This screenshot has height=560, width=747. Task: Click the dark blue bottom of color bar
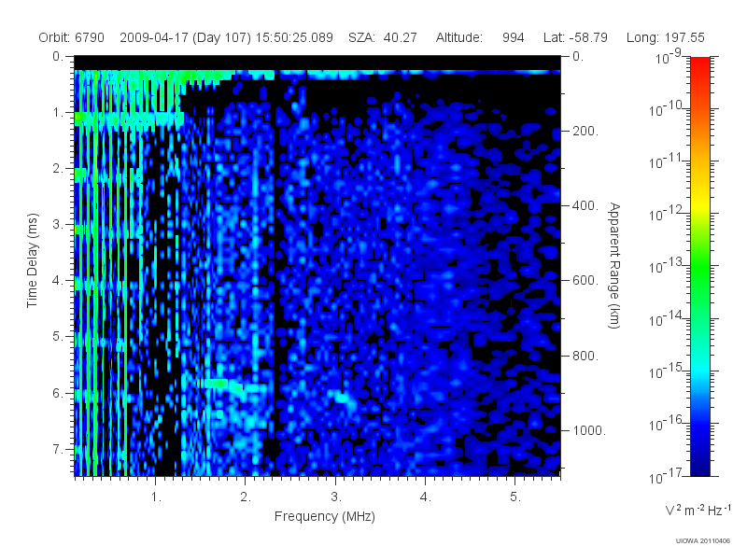(x=699, y=464)
